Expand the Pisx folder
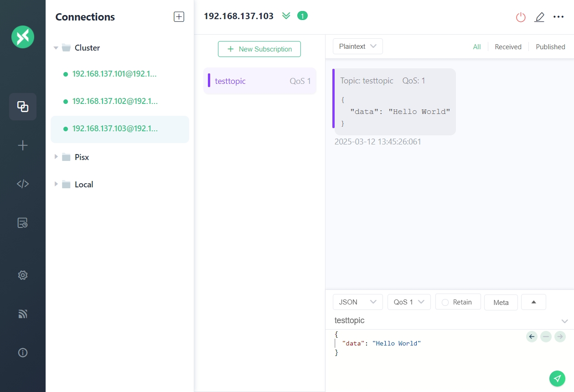 click(56, 157)
